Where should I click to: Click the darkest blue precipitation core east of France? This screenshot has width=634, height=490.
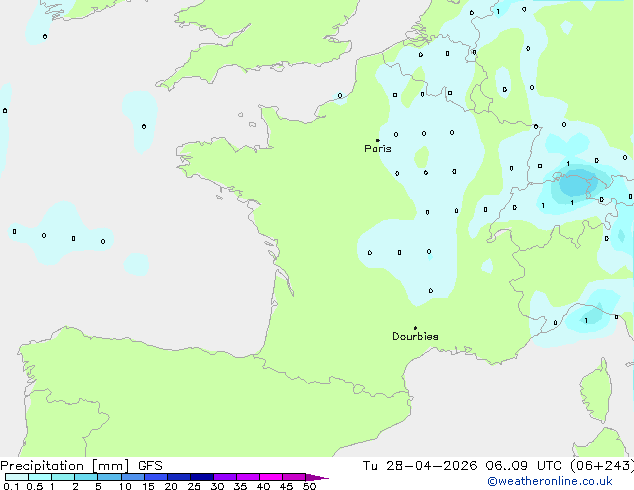pos(578,184)
